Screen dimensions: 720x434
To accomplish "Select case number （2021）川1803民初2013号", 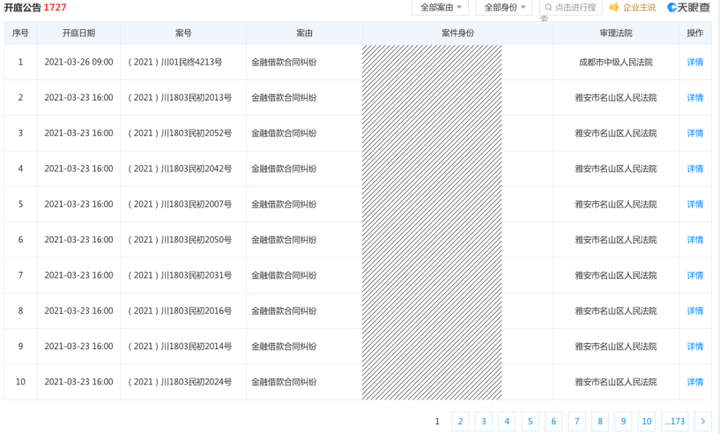I will coord(180,97).
